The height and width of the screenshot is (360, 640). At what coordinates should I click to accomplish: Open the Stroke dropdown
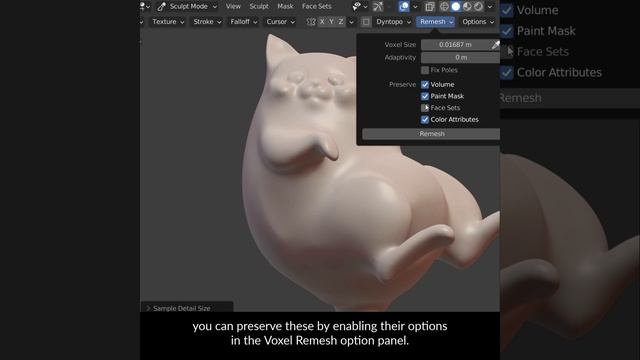point(207,22)
